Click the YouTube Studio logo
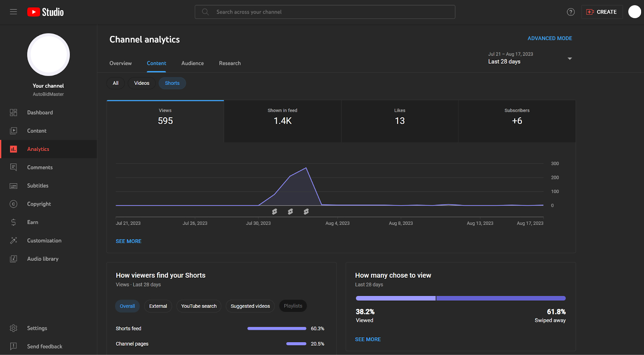 point(45,12)
